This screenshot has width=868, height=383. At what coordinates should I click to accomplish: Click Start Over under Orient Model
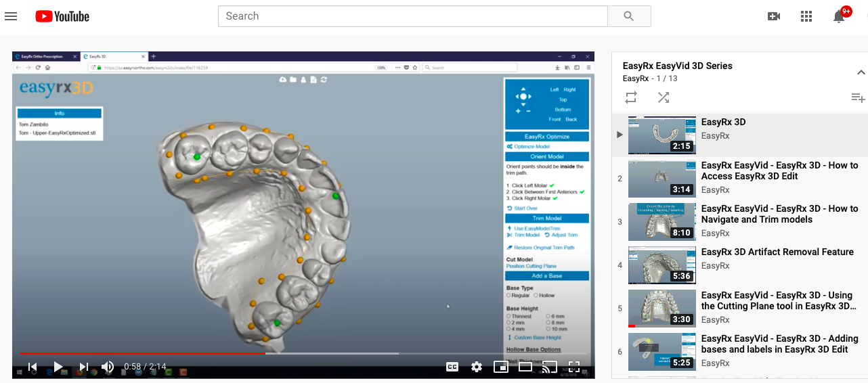click(x=522, y=208)
